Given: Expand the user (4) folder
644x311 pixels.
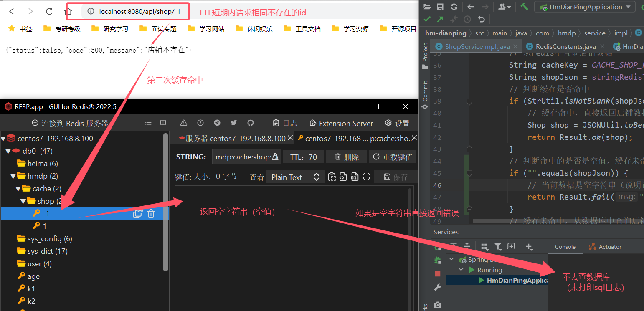Looking at the screenshot, I should (x=34, y=264).
